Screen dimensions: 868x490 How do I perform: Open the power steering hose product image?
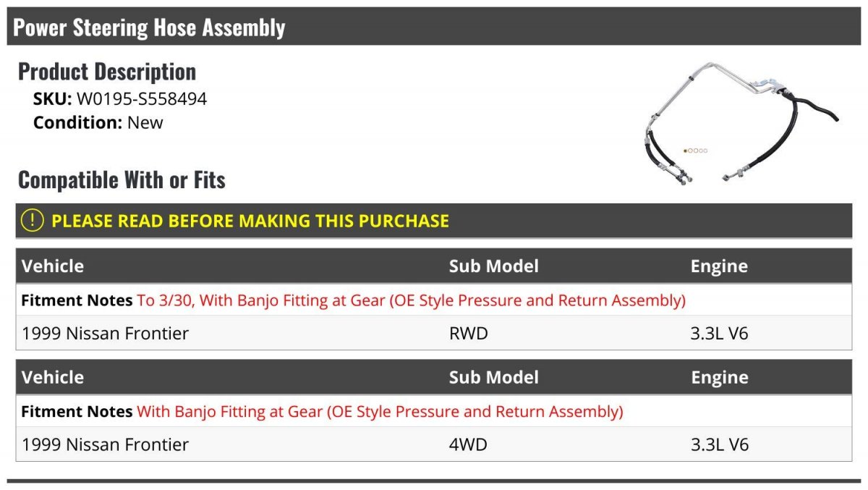point(741,125)
